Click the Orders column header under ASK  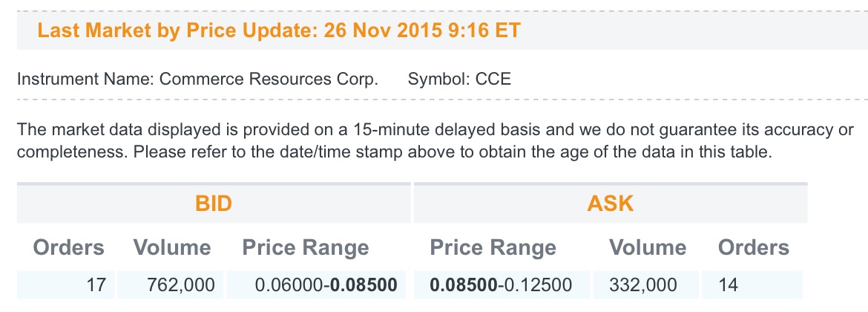point(754,247)
